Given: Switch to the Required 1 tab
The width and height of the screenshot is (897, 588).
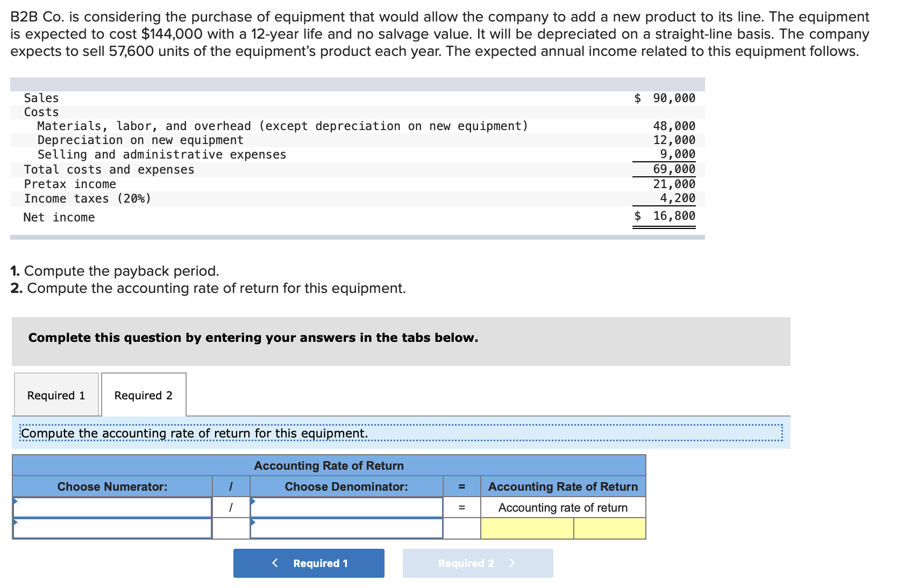Looking at the screenshot, I should coord(55,395).
